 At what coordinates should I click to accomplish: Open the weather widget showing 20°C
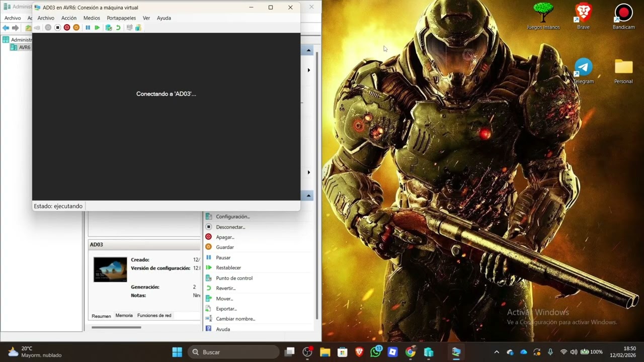[35, 352]
